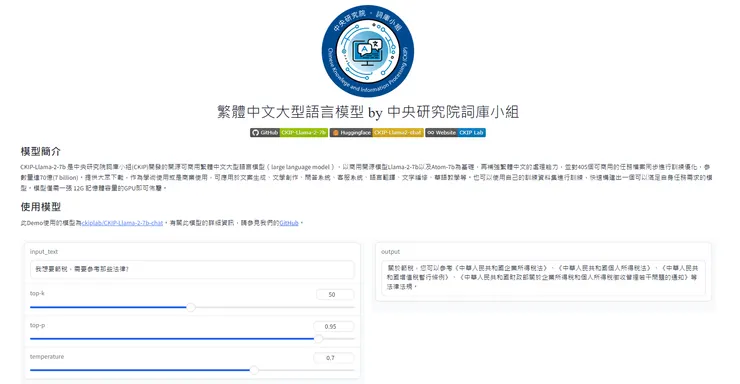Click the top-p value box showing 0.95
This screenshot has width=740, height=384.
point(333,326)
